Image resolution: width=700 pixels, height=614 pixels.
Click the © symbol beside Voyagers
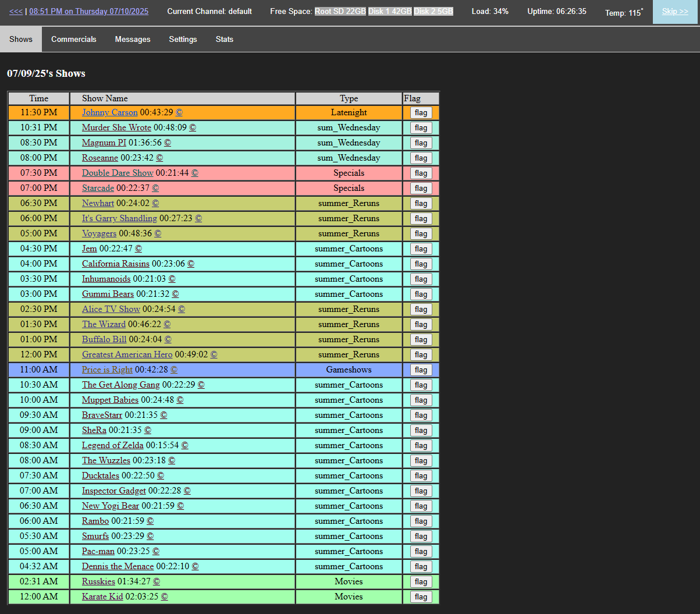158,233
